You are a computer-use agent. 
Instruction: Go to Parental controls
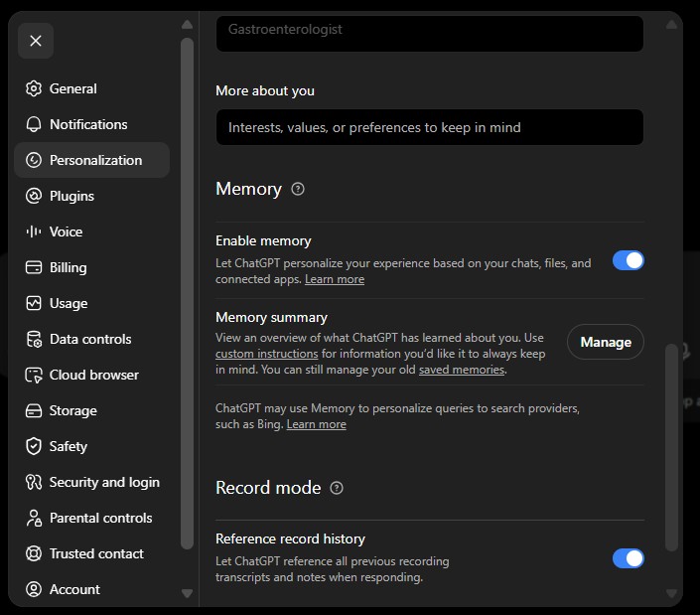coord(91,518)
